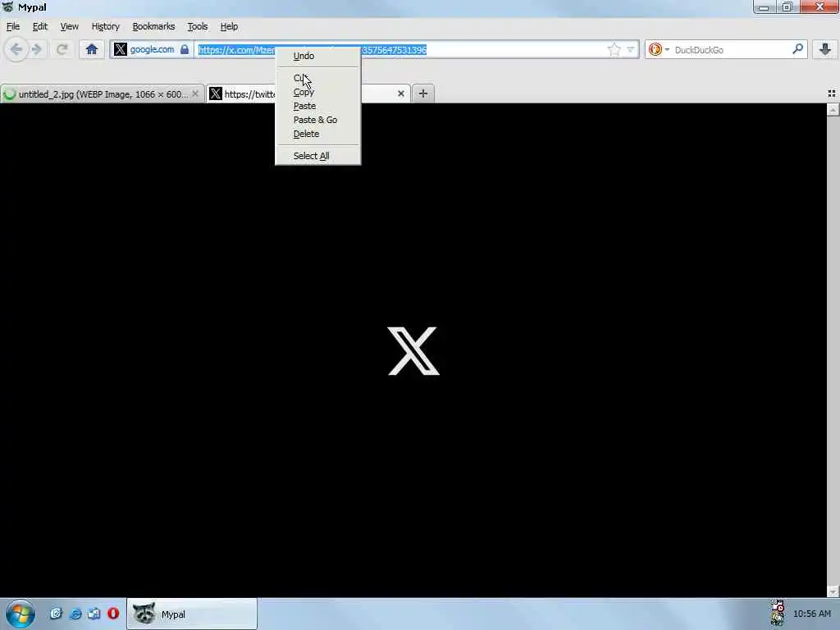The height and width of the screenshot is (630, 840).
Task: Choose Undo in the context menu
Action: pyautogui.click(x=317, y=56)
